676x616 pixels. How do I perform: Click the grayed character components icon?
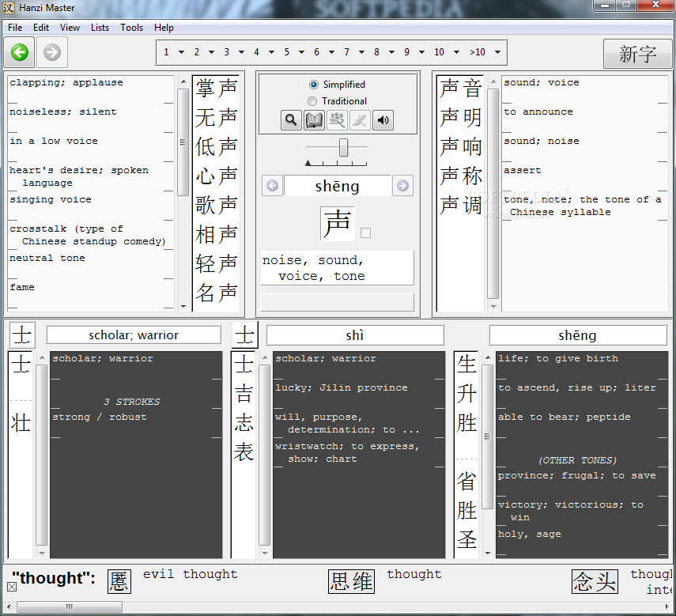(337, 120)
